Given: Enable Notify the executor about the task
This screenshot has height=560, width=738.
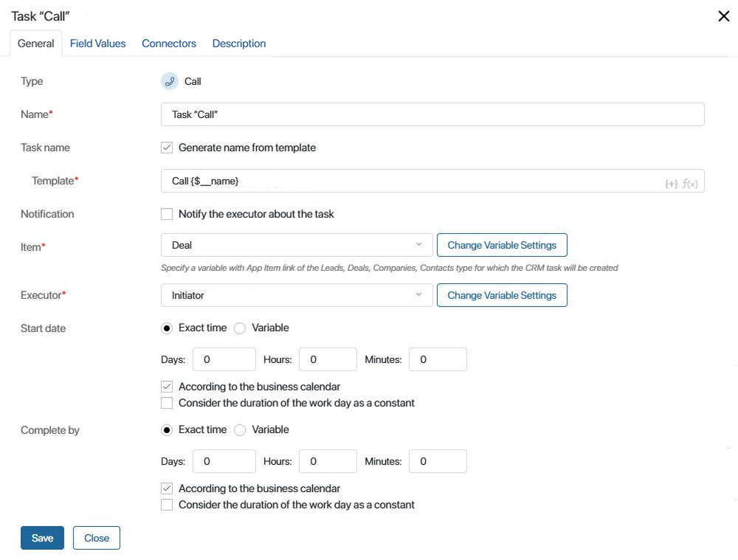Looking at the screenshot, I should coord(167,214).
